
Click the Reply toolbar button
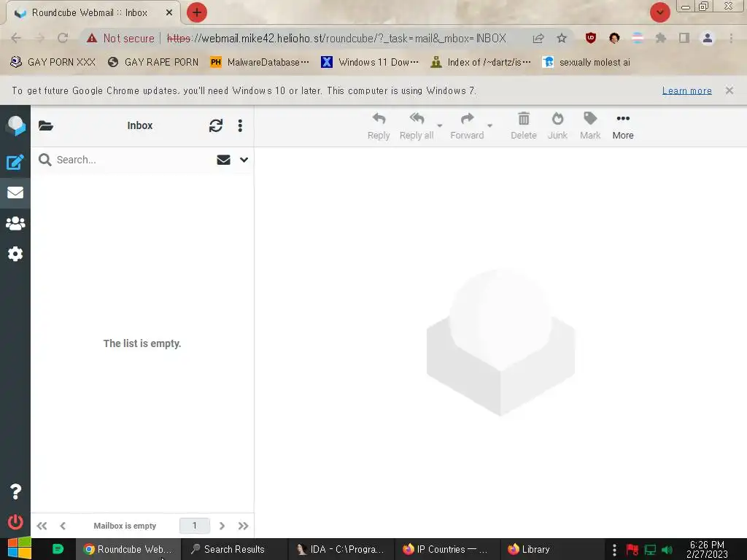pos(379,126)
